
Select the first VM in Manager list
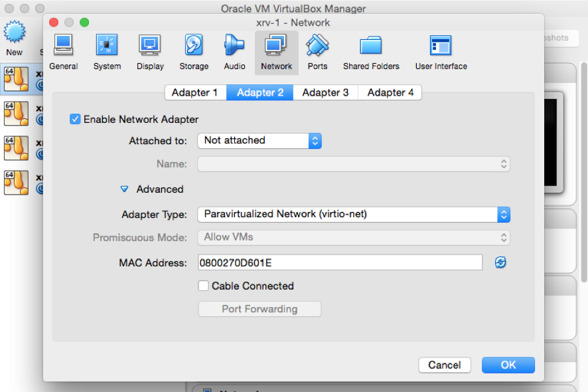23,79
